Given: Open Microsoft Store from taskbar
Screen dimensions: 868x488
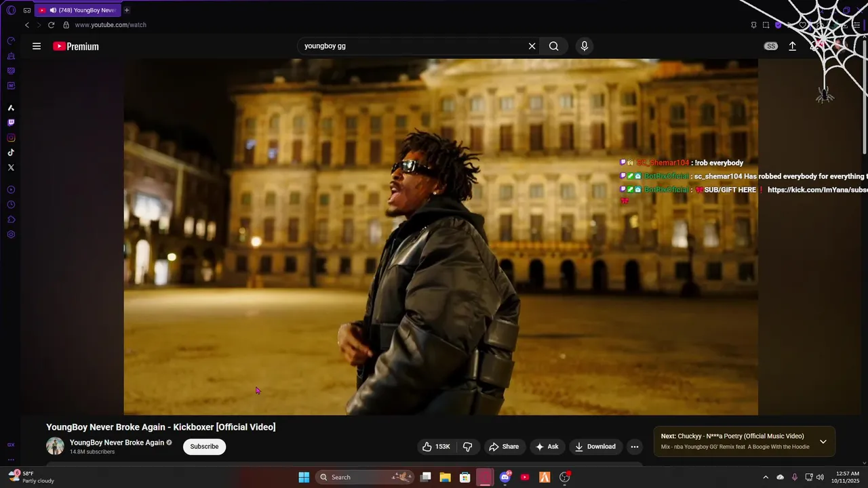Looking at the screenshot, I should (x=465, y=477).
